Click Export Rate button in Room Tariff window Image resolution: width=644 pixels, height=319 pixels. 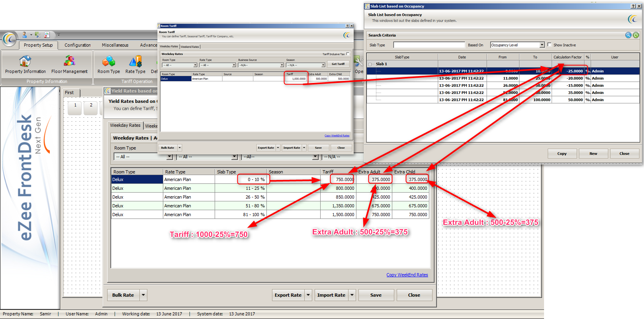click(x=266, y=148)
